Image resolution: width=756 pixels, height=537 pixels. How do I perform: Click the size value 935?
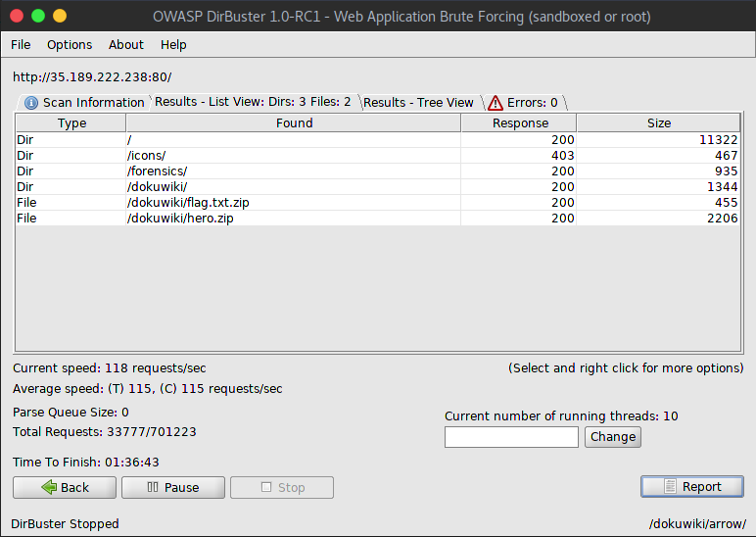coord(726,171)
